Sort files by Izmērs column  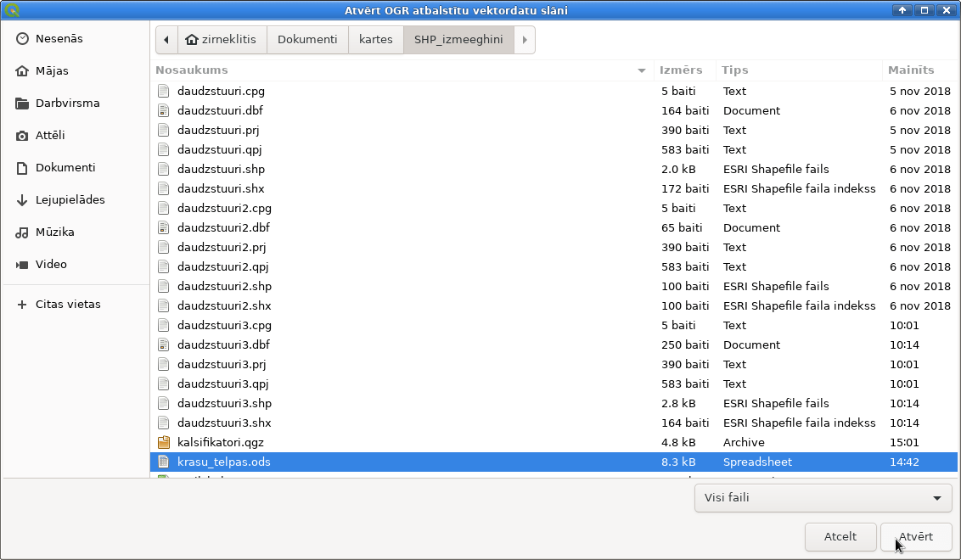685,70
